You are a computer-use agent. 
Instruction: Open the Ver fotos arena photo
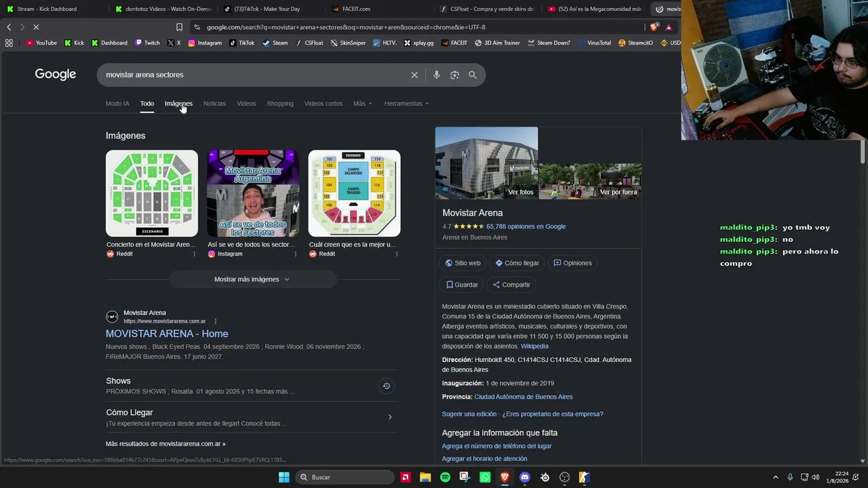[x=486, y=163]
